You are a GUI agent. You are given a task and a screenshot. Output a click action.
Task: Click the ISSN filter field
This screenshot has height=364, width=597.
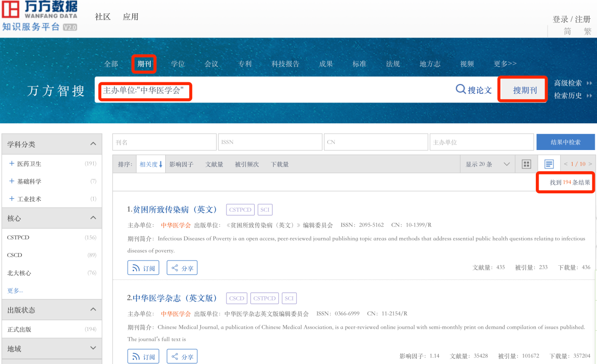coord(270,142)
